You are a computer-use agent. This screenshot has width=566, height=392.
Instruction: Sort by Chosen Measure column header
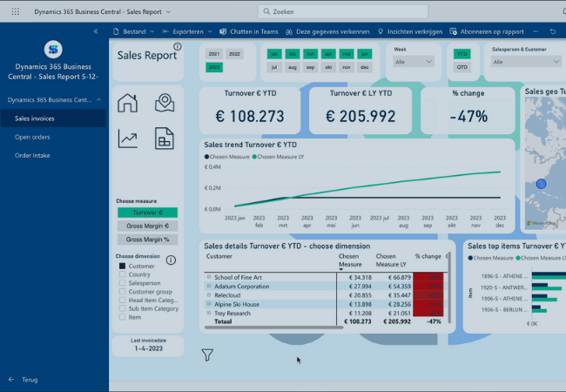[350, 260]
